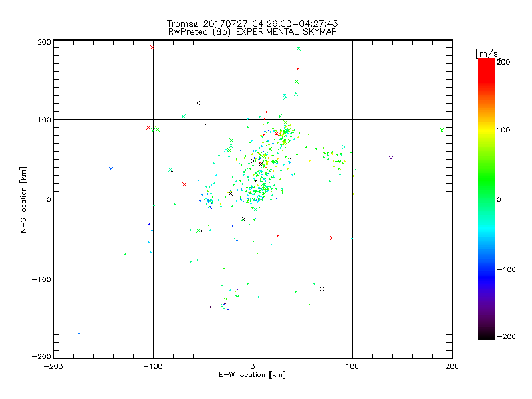The width and height of the screenshot is (532, 399).
Task: Click the y-axis tick label "-100"
Action: click(x=41, y=279)
